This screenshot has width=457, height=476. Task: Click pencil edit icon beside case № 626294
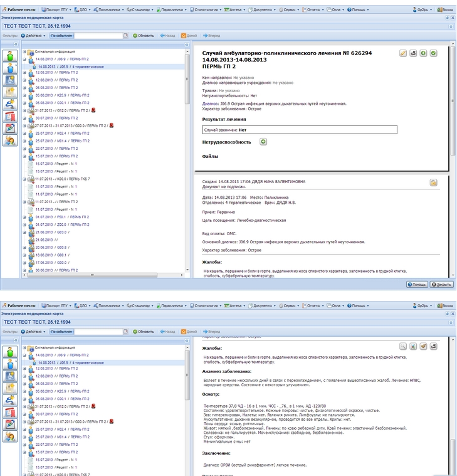402,53
